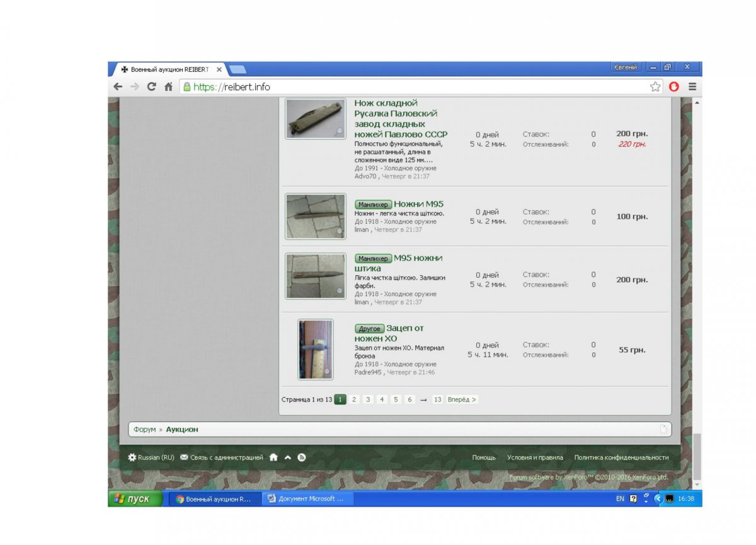Click the footer home icon
Image resolution: width=756 pixels, height=545 pixels.
tap(273, 457)
